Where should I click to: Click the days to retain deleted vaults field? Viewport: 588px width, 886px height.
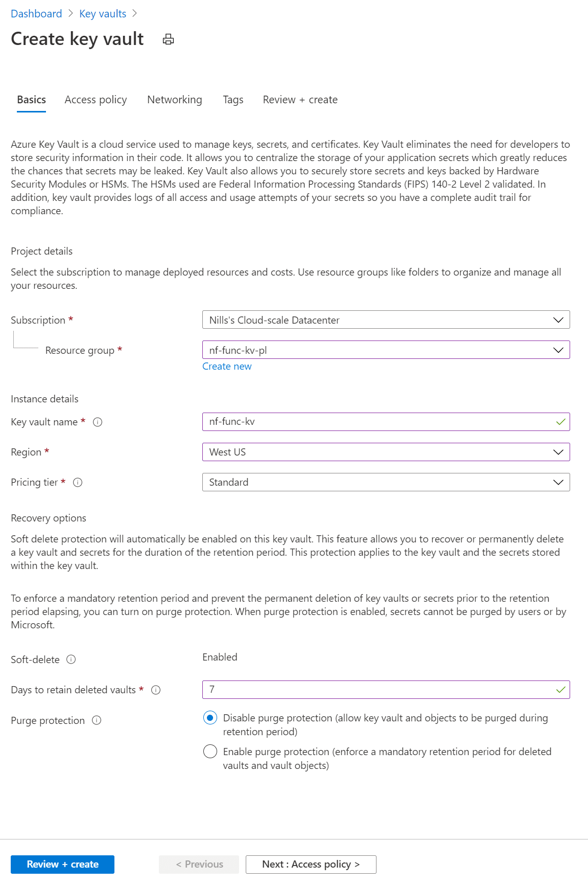click(358, 689)
